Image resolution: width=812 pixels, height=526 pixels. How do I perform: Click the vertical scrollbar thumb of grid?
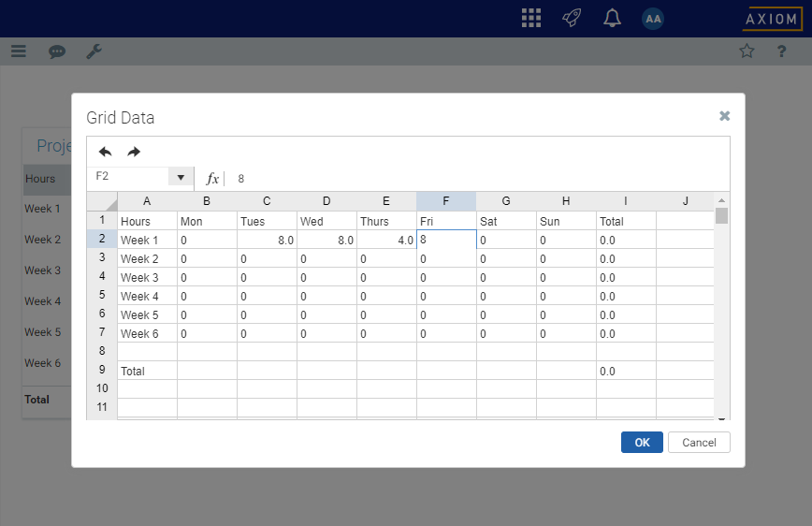click(x=721, y=216)
